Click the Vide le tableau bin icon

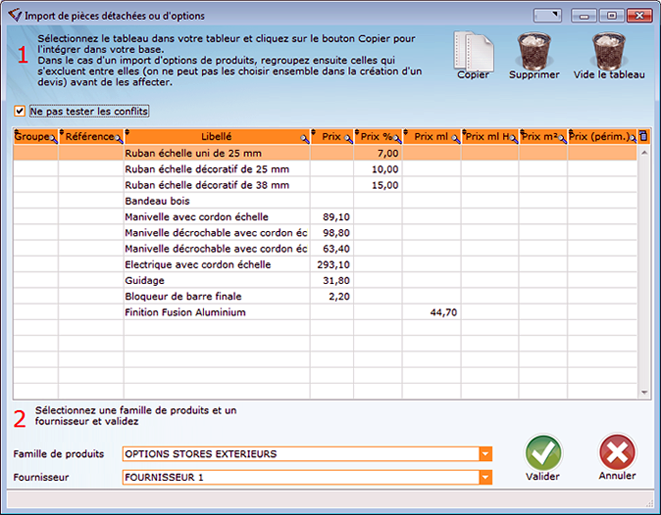click(609, 51)
